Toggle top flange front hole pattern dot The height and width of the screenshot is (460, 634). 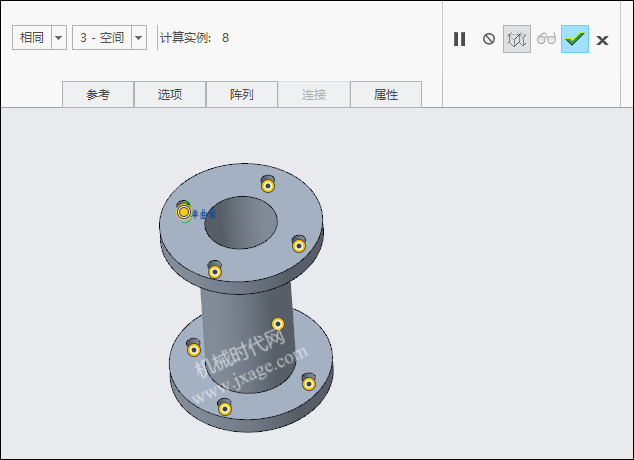click(215, 272)
